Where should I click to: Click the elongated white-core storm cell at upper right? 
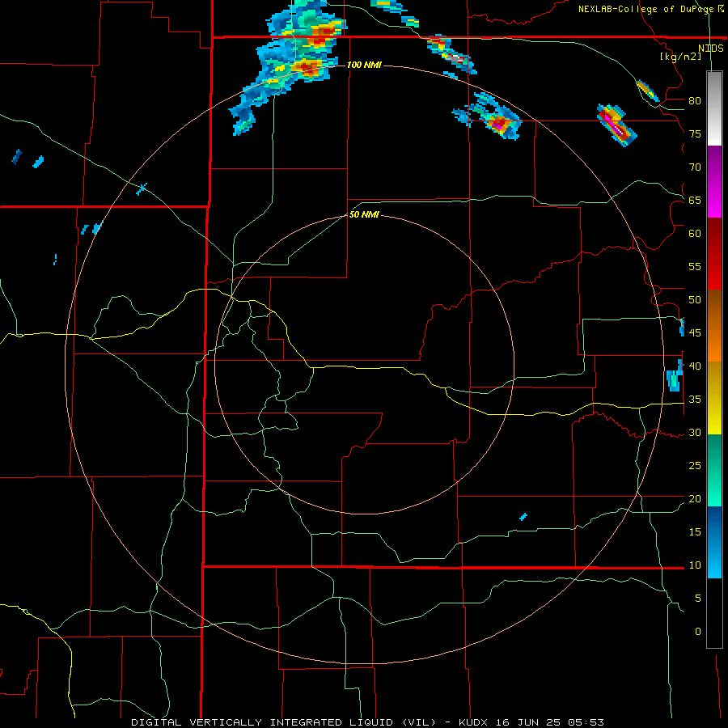point(616,125)
